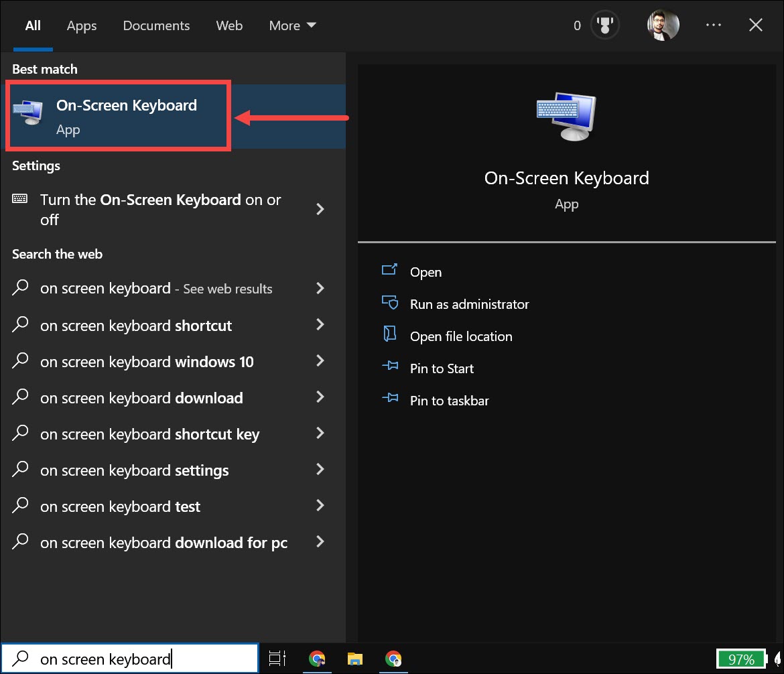Open File Explorer from the taskbar
This screenshot has width=784, height=674.
tap(355, 659)
